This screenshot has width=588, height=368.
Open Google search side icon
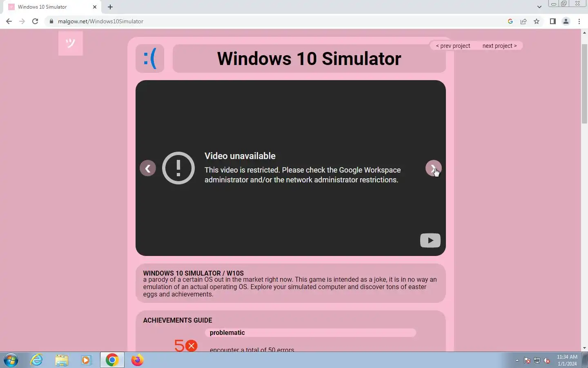[x=510, y=21]
